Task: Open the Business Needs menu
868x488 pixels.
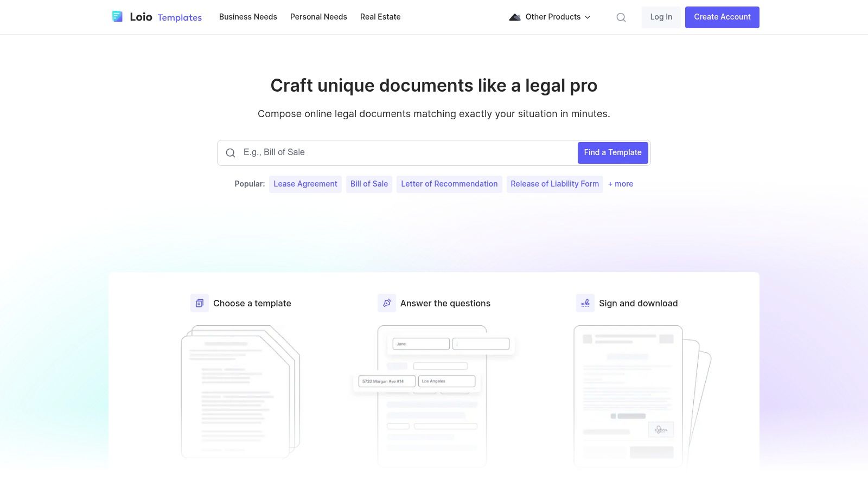Action: pyautogui.click(x=248, y=17)
